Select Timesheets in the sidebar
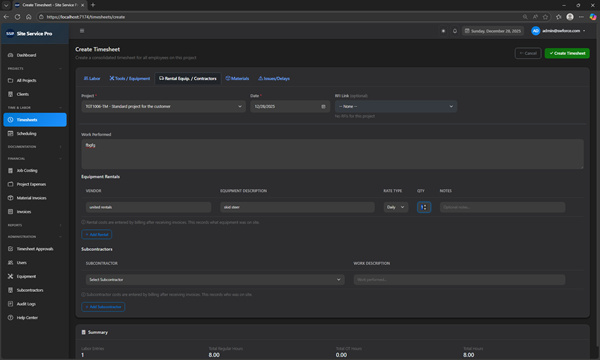Image resolution: width=600 pixels, height=360 pixels. point(35,120)
